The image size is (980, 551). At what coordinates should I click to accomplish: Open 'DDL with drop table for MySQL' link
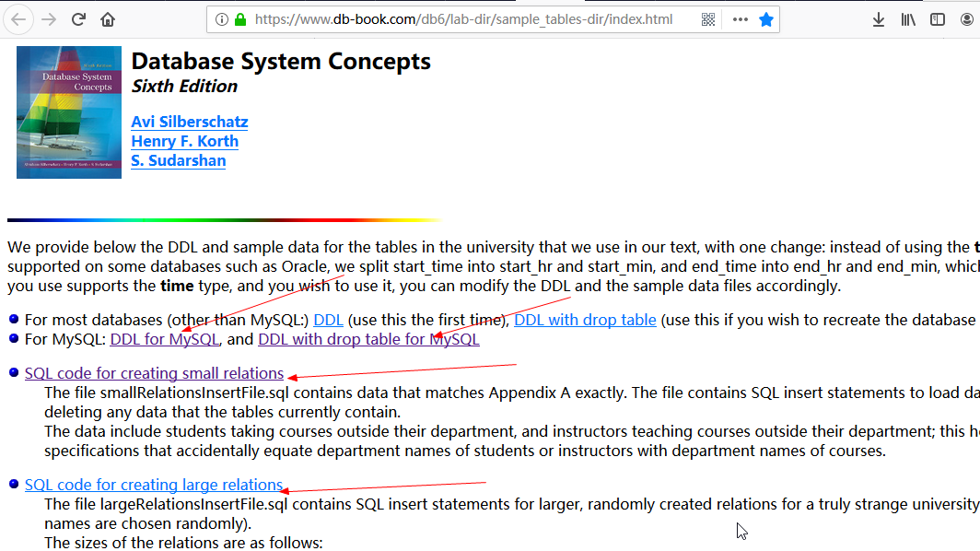(x=368, y=339)
